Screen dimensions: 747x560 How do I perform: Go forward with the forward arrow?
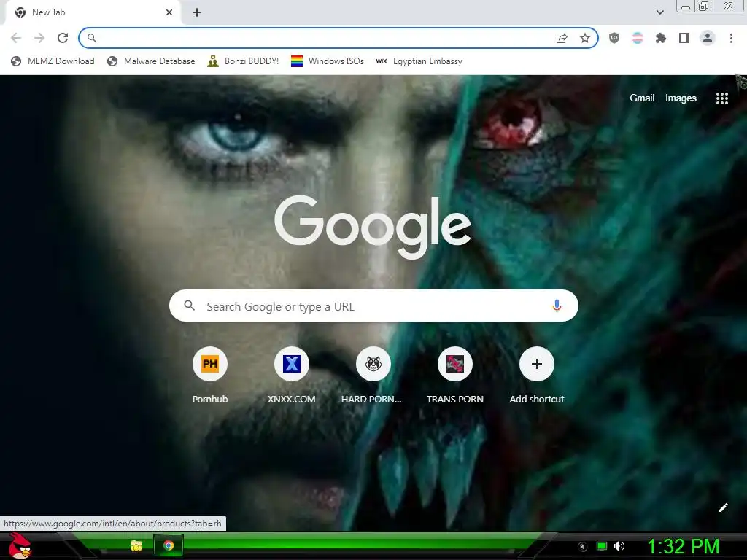tap(39, 38)
